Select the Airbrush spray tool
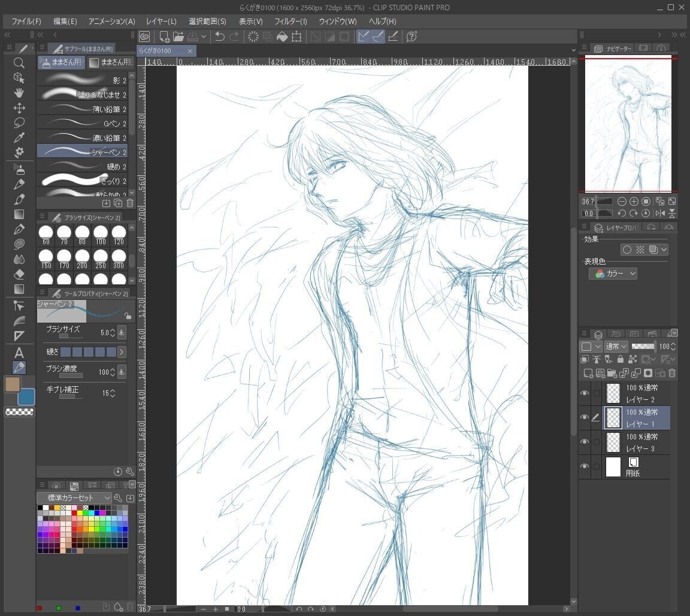The height and width of the screenshot is (616, 690). click(x=19, y=169)
